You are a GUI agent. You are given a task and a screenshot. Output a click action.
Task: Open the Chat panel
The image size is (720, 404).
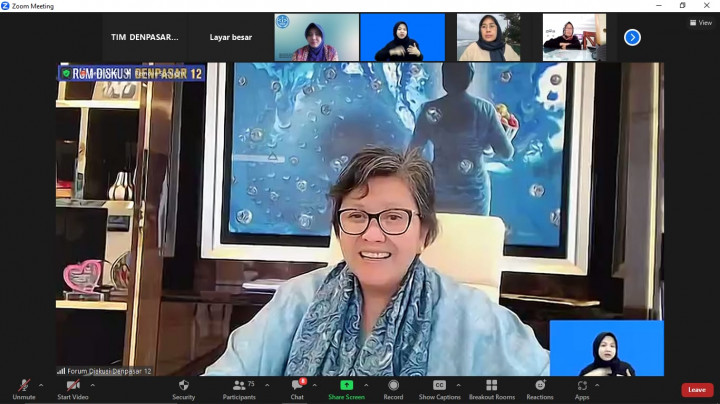pyautogui.click(x=297, y=388)
